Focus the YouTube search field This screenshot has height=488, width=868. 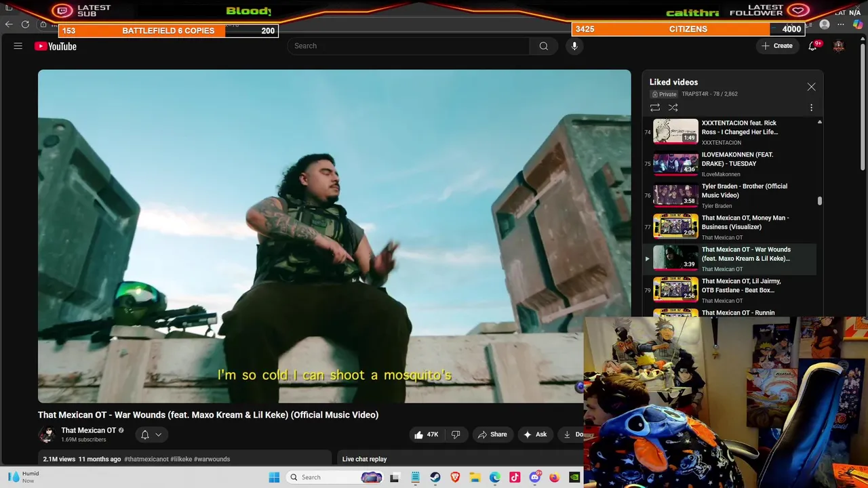[408, 46]
